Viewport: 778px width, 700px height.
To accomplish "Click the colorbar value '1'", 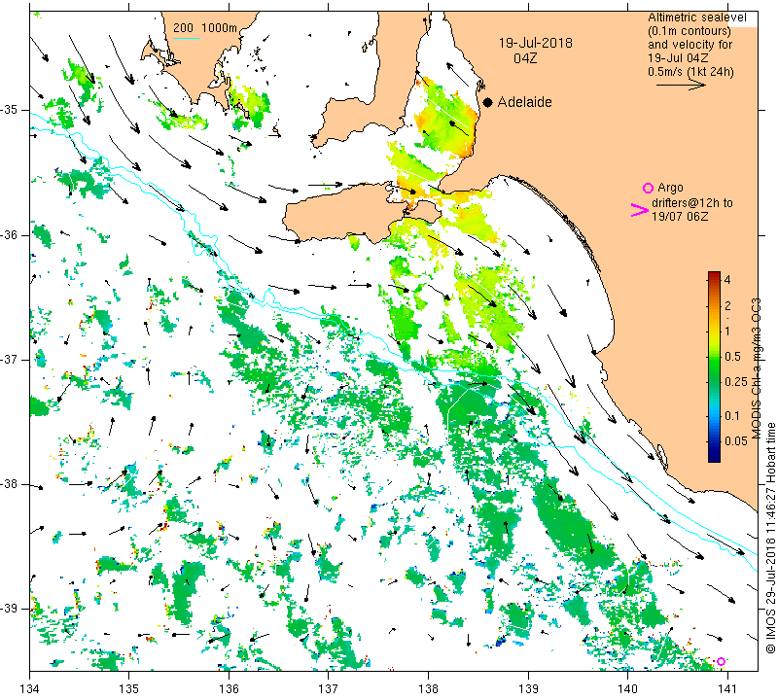I will (x=727, y=331).
